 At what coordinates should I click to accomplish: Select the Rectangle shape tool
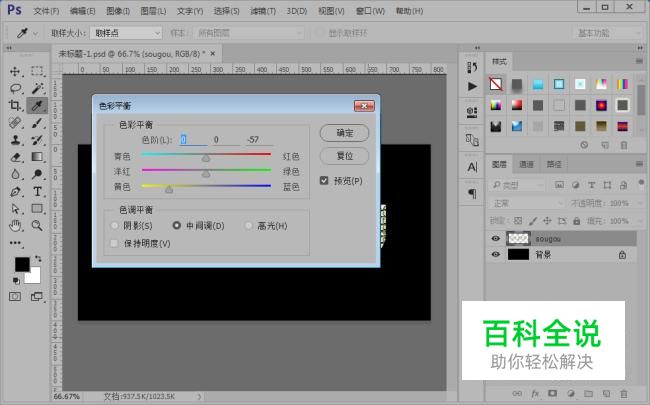click(37, 209)
